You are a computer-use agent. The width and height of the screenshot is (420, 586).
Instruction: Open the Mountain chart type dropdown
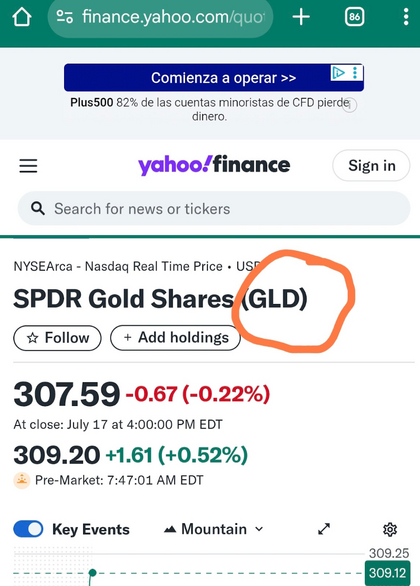coord(214,529)
